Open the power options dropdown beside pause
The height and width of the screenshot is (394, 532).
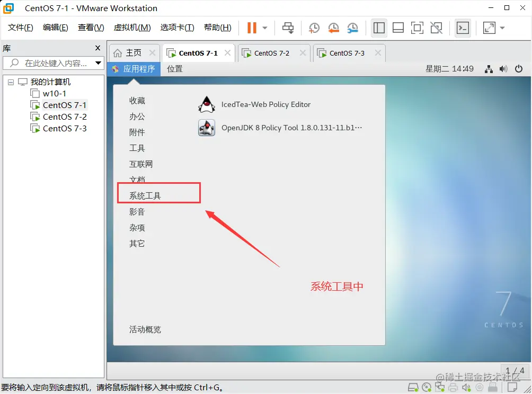click(265, 28)
